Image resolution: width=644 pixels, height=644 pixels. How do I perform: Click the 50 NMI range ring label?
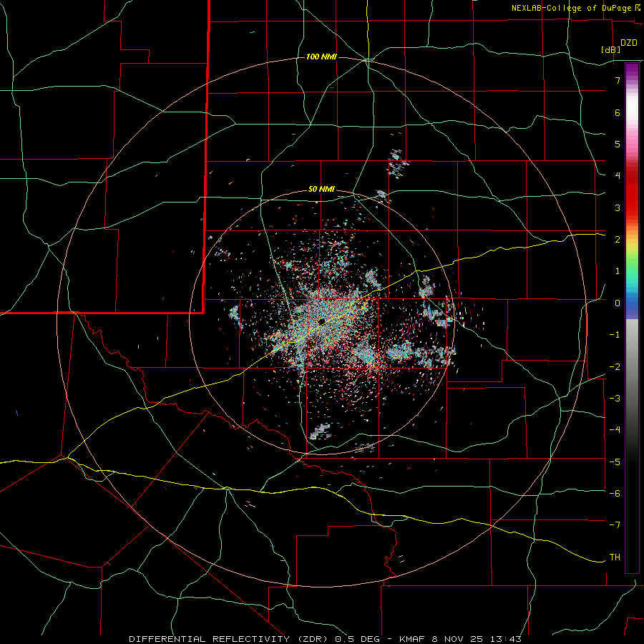(321, 189)
